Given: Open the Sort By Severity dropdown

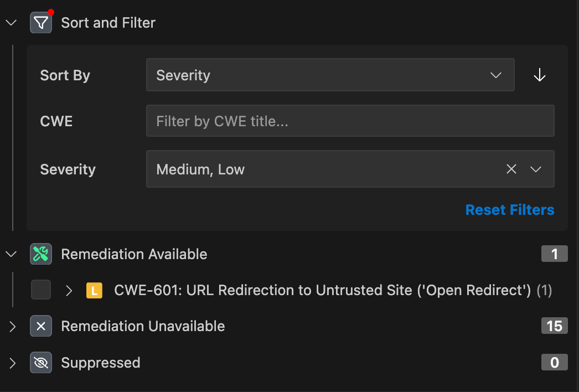Looking at the screenshot, I should 330,75.
